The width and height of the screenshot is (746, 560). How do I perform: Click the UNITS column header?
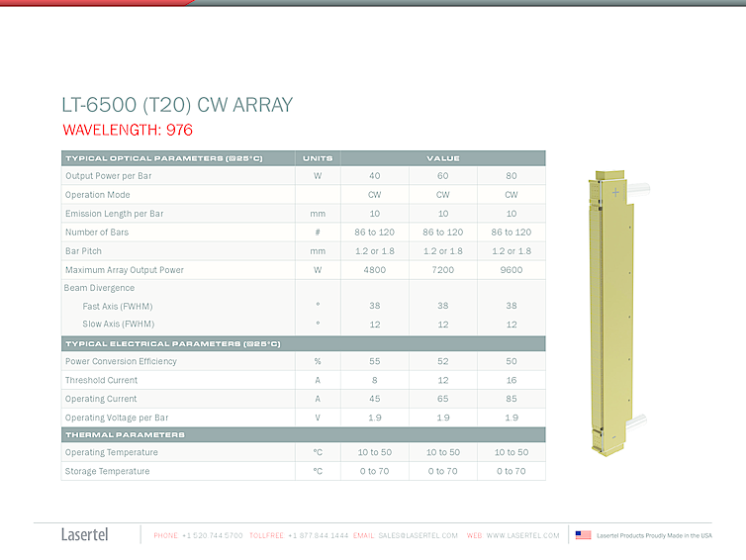(x=318, y=158)
